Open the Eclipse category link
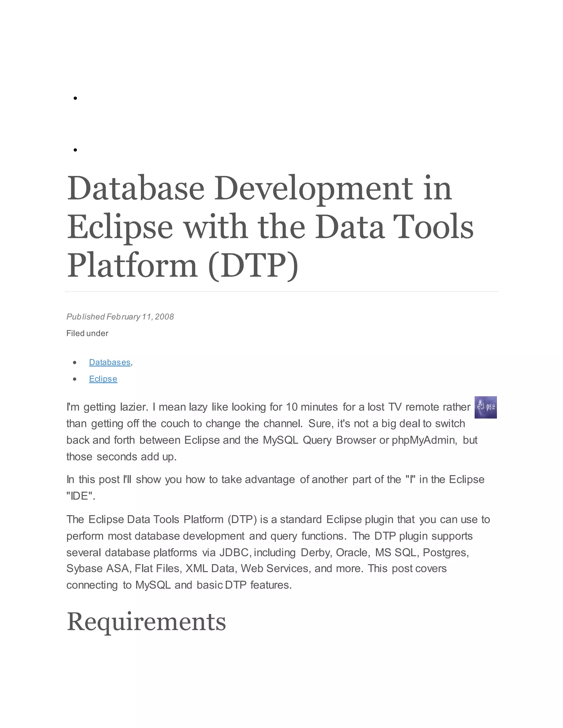The image size is (563, 728). pos(103,379)
